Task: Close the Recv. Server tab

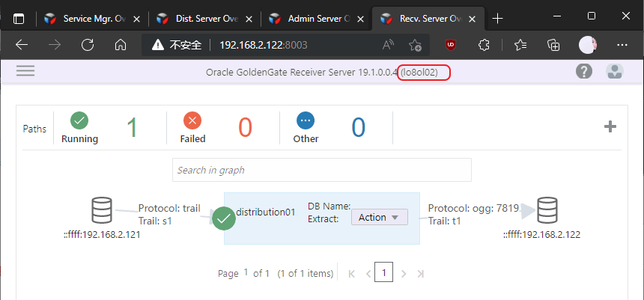Action: pos(473,19)
